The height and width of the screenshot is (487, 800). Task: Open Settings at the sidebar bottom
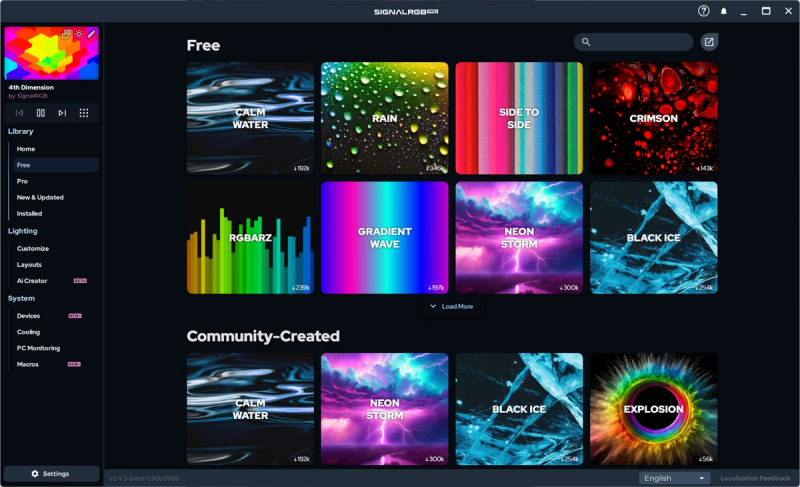[51, 473]
